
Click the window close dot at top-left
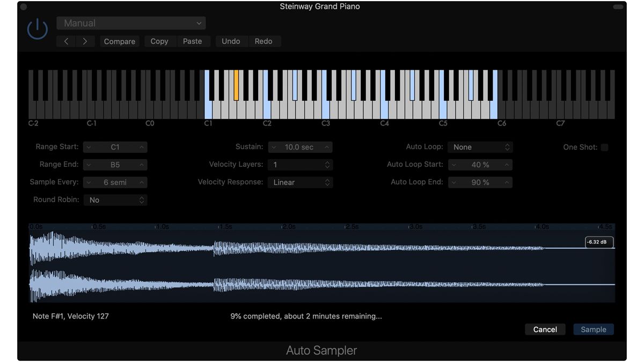23,7
